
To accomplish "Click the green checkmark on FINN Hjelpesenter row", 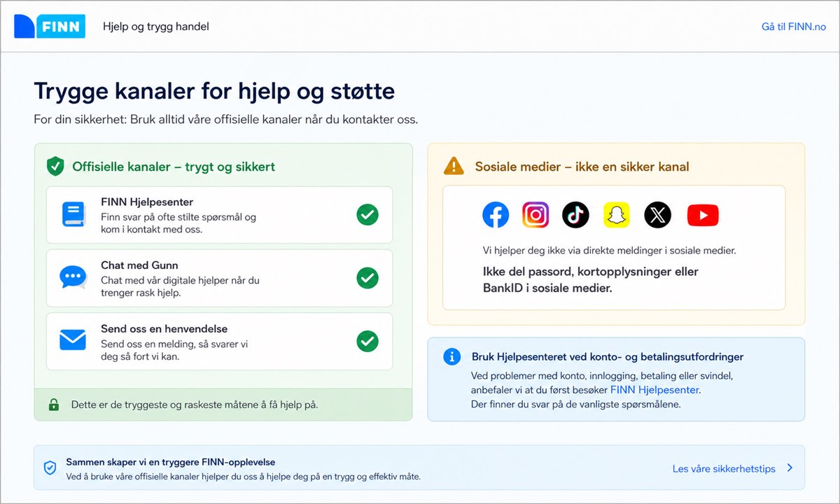I will 367,215.
